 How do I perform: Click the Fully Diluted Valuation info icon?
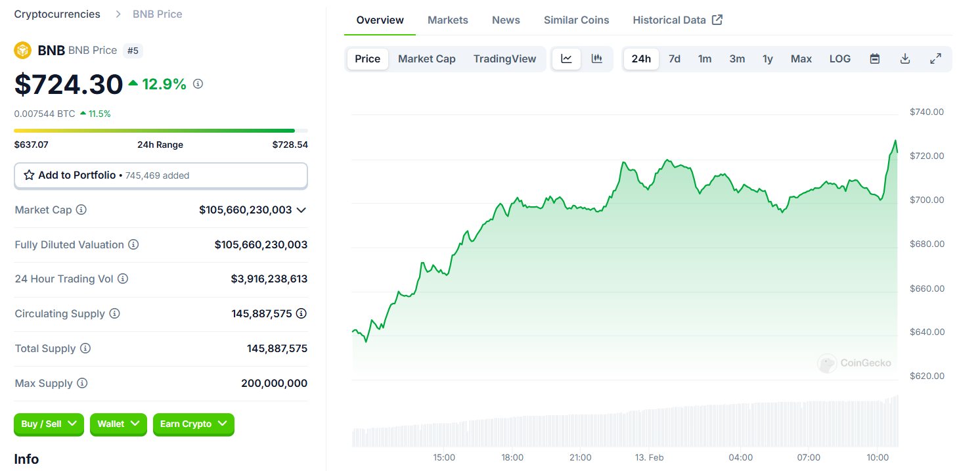click(x=133, y=244)
